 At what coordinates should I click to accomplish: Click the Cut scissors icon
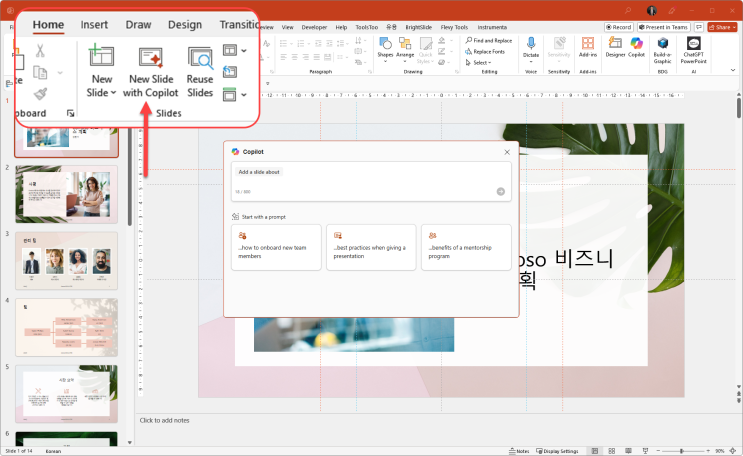click(x=40, y=50)
